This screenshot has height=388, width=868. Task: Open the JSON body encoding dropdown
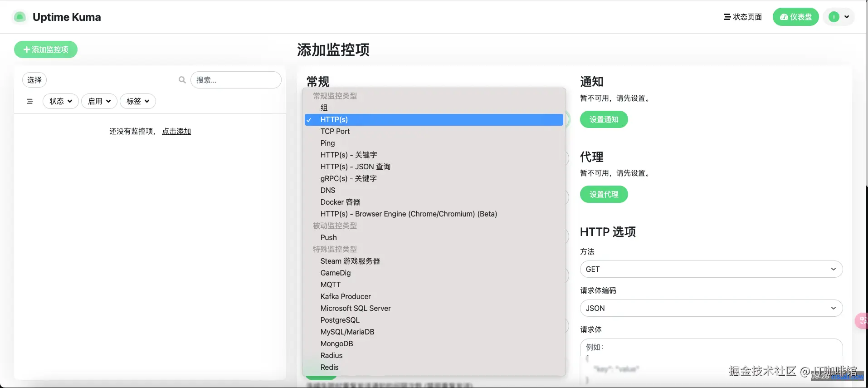711,308
